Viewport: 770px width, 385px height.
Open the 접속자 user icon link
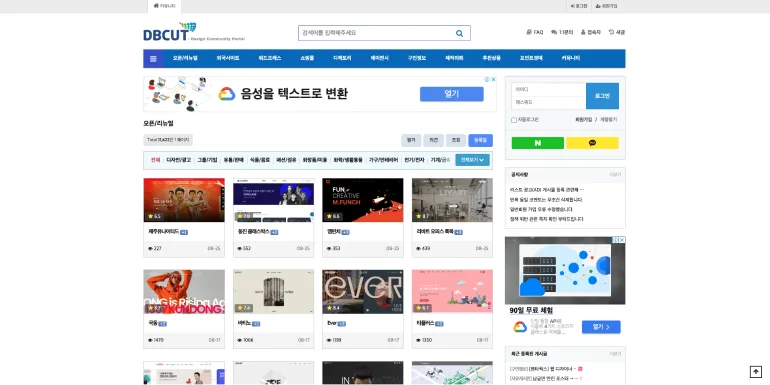tap(590, 32)
